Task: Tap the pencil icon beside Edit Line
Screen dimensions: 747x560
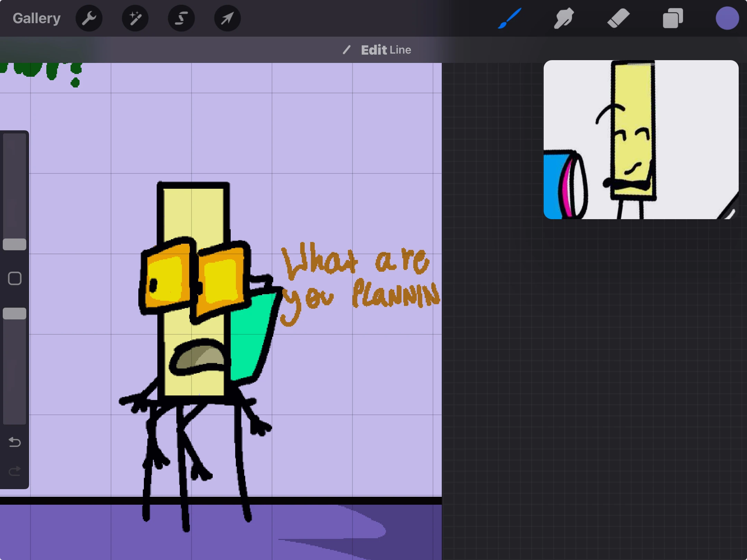Action: click(x=347, y=50)
